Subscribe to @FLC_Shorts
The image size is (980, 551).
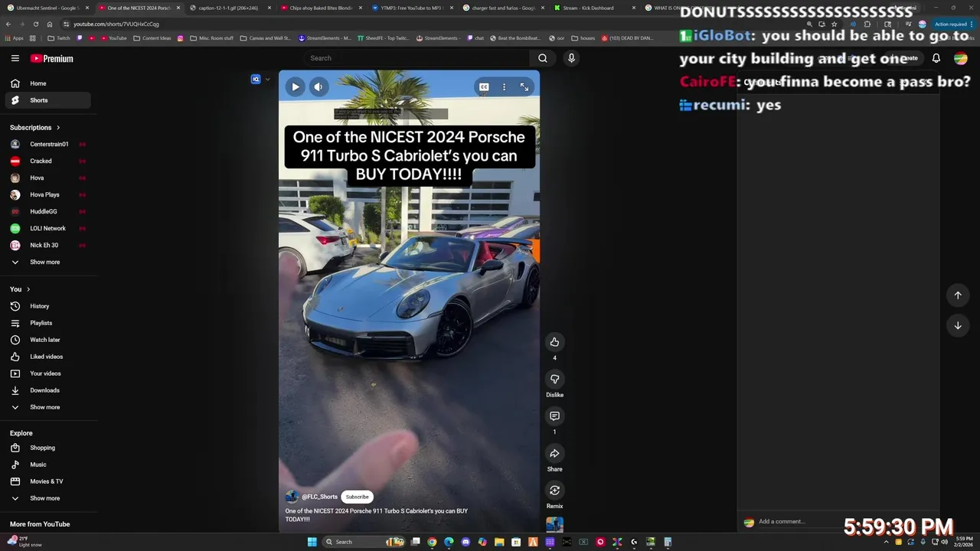[x=357, y=497]
